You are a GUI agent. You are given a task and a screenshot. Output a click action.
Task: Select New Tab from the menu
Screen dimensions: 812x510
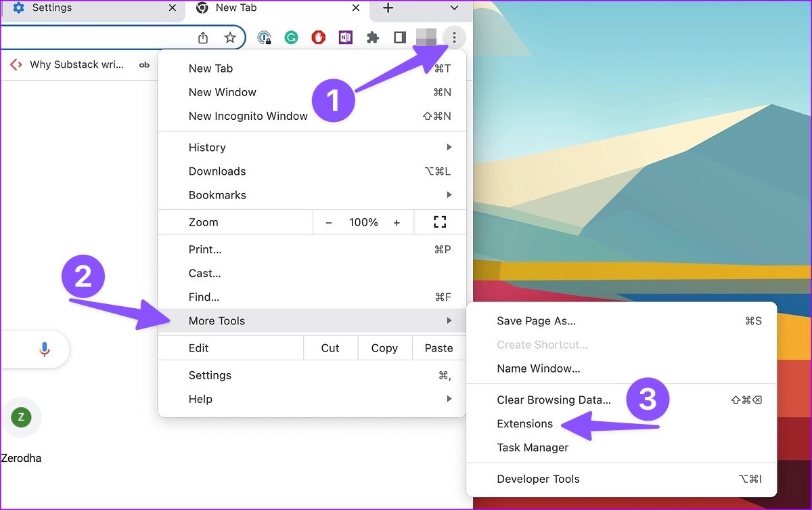(312, 68)
